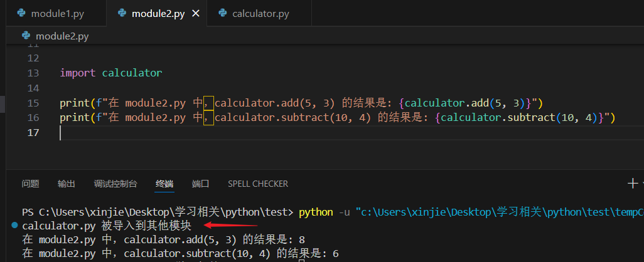
Task: Click the blue command status dot in terminal
Action: 14,226
